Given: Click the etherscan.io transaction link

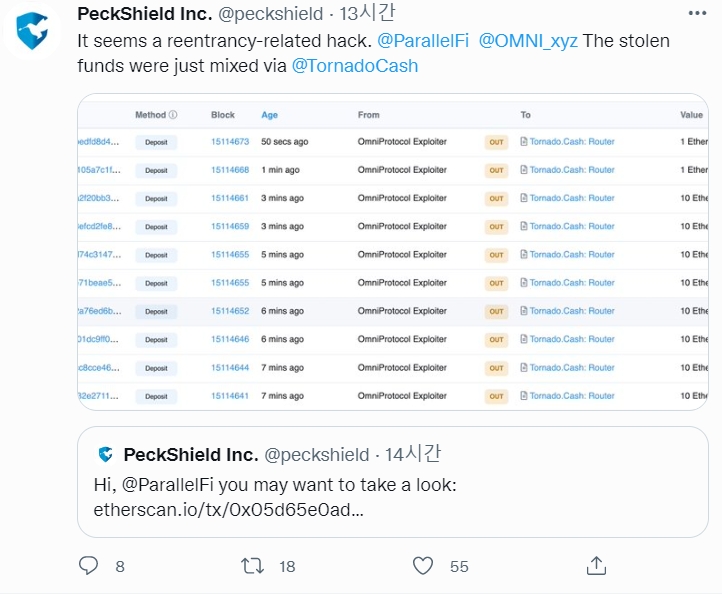Looking at the screenshot, I should (220, 508).
